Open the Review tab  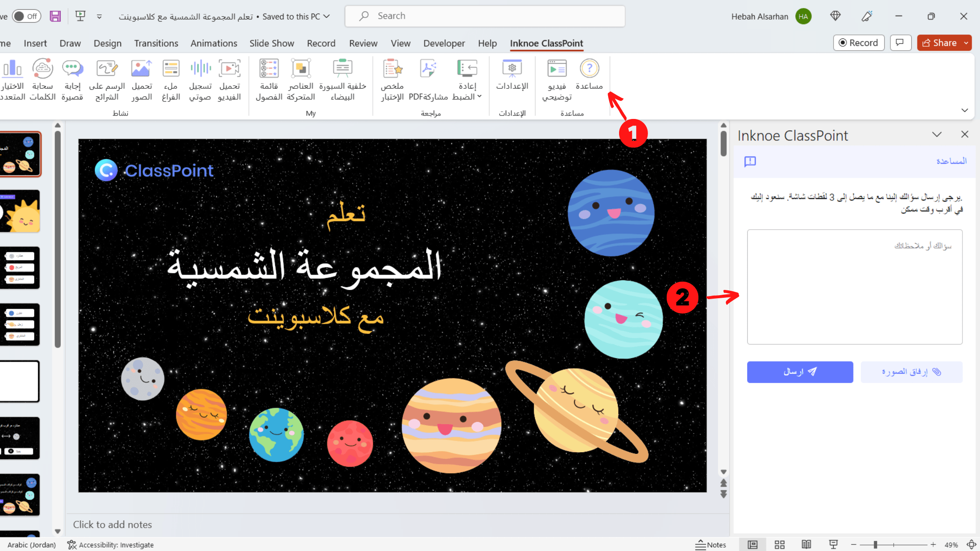[x=363, y=43]
